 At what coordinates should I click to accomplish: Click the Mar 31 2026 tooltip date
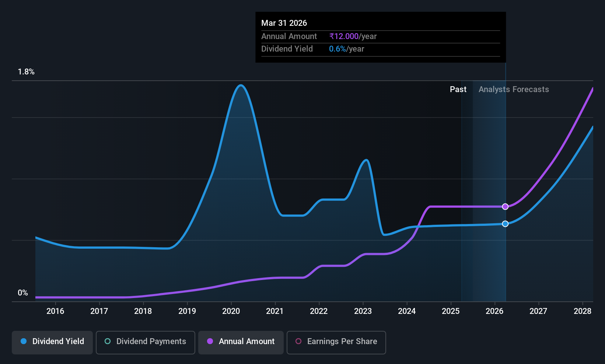[284, 23]
